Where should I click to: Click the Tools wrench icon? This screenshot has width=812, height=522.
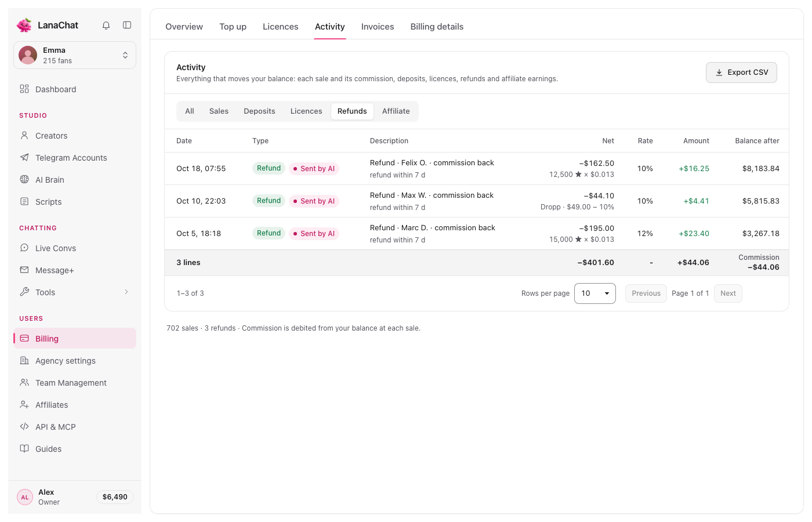point(24,292)
